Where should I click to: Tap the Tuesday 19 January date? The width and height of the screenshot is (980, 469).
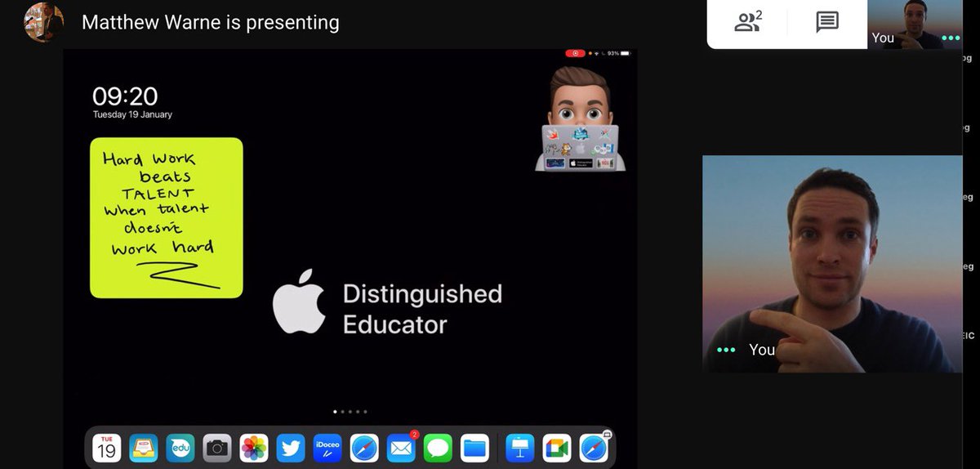132,115
